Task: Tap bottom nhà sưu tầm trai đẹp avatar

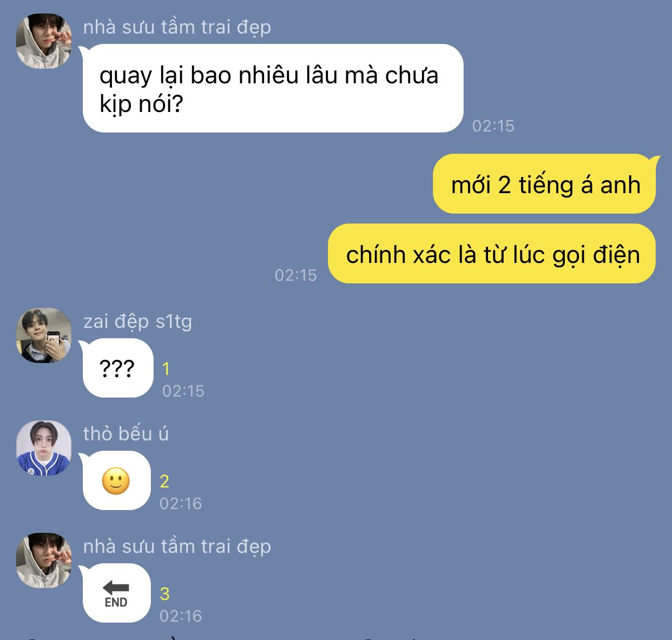Action: [x=44, y=560]
